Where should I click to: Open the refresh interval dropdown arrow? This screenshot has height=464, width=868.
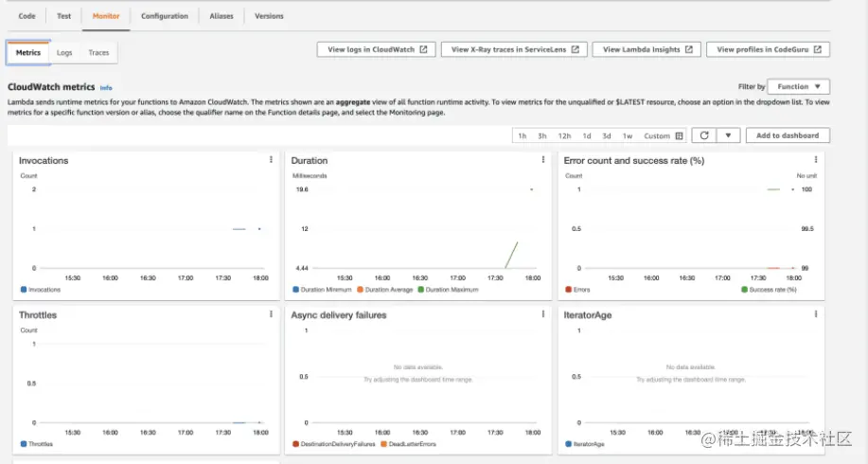[x=729, y=135]
